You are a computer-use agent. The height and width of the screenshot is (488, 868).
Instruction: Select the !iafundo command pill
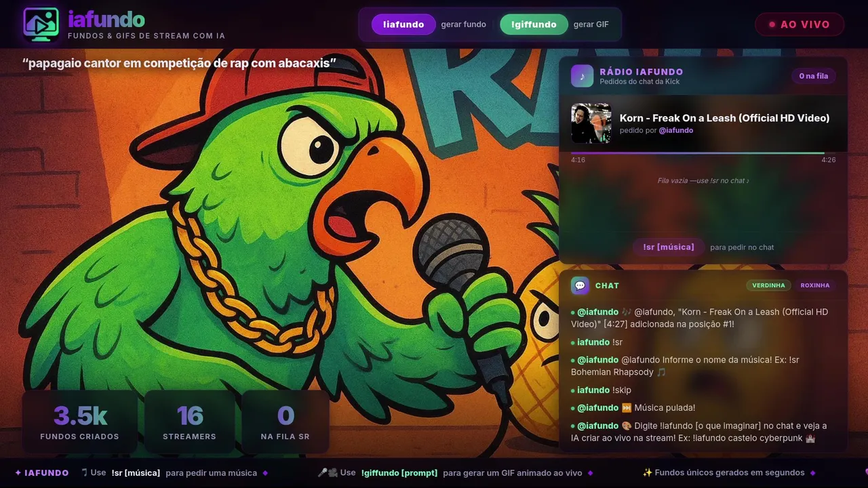403,24
